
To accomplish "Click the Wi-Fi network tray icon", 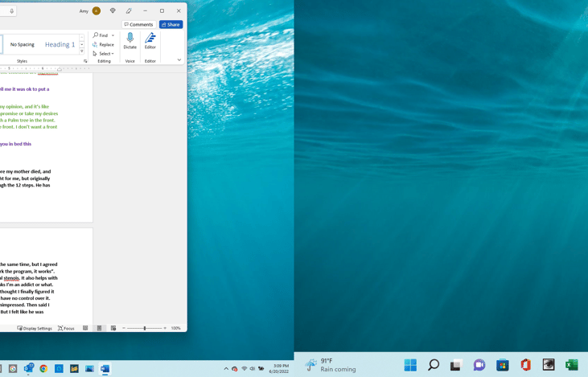I will pos(245,369).
